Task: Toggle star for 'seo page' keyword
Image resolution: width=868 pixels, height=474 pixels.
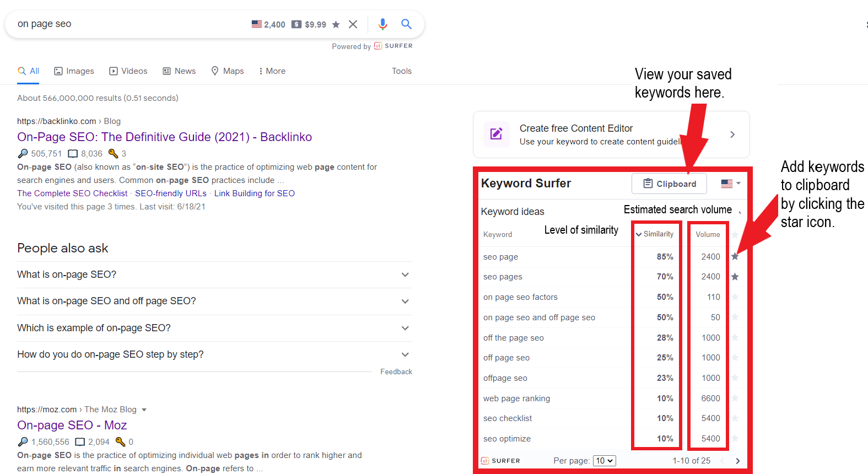Action: [735, 256]
